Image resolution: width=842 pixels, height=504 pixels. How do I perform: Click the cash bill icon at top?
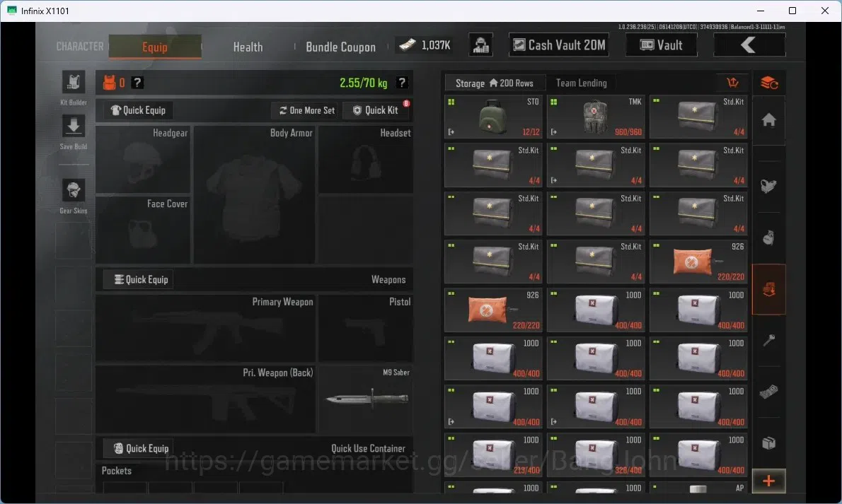(408, 45)
